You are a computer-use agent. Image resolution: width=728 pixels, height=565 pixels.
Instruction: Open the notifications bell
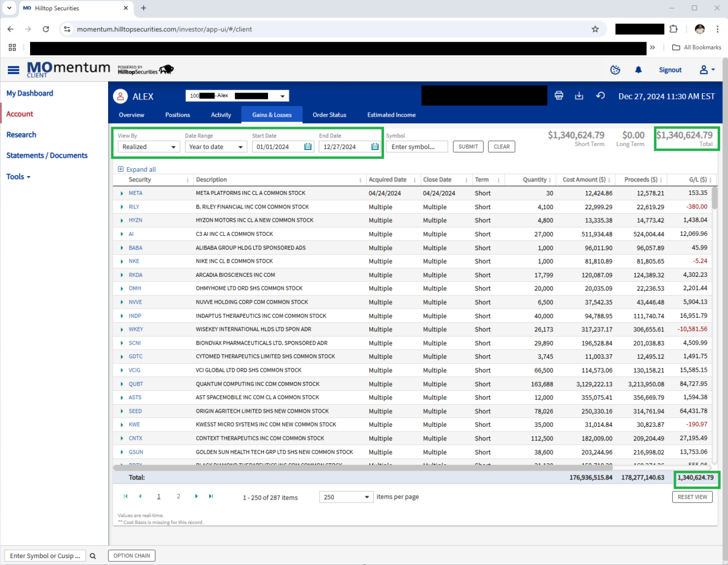(x=639, y=70)
